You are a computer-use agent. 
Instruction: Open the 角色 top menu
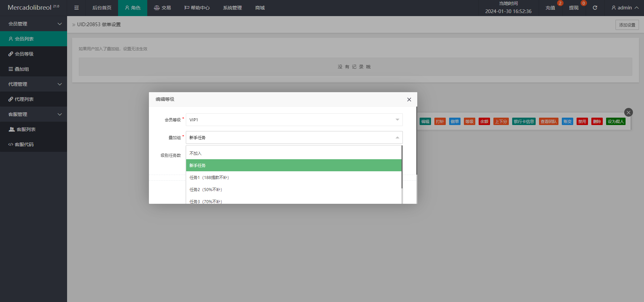[x=132, y=8]
